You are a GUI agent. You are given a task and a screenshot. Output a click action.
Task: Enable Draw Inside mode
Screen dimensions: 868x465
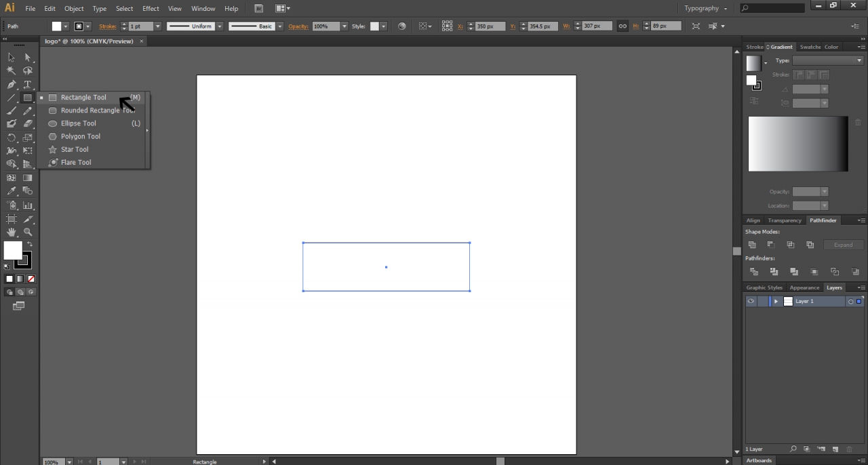click(x=31, y=292)
